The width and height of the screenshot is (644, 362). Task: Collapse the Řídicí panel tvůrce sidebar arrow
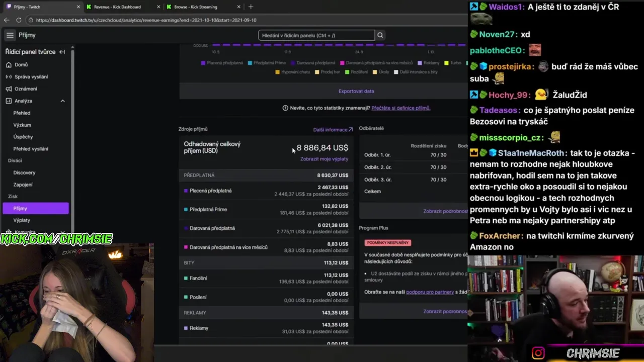tap(62, 52)
